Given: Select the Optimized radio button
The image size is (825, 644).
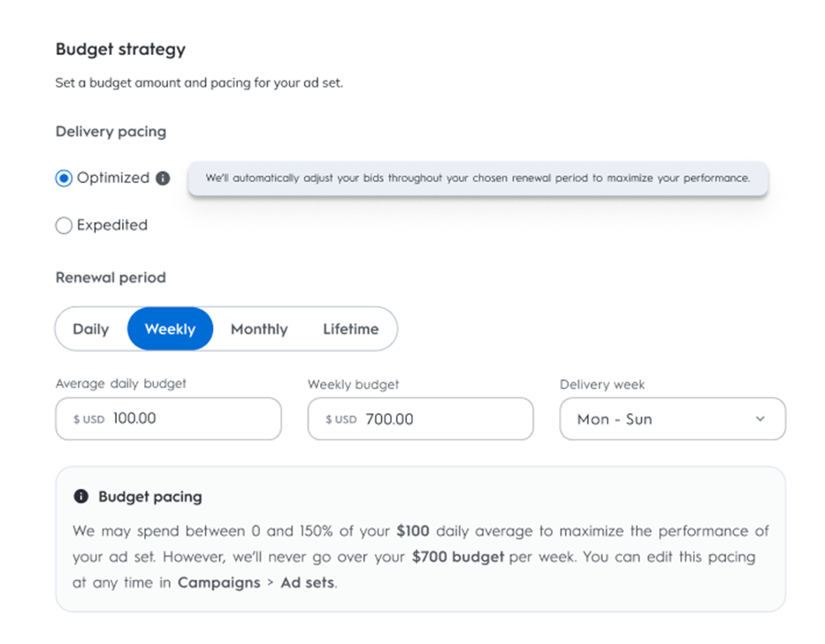Looking at the screenshot, I should (x=64, y=178).
